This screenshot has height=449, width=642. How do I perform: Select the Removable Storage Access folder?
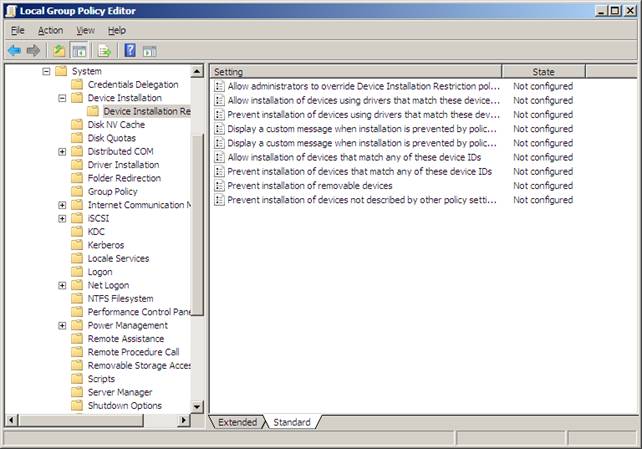click(139, 365)
